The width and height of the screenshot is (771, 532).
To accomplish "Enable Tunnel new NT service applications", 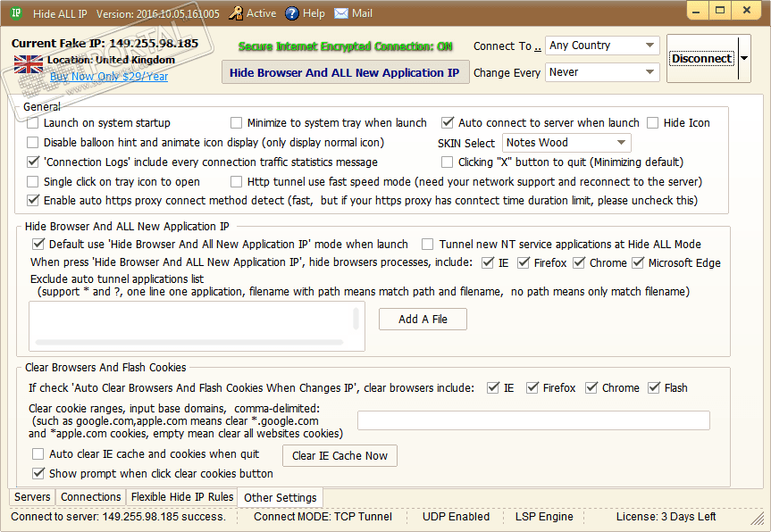I will (x=428, y=245).
